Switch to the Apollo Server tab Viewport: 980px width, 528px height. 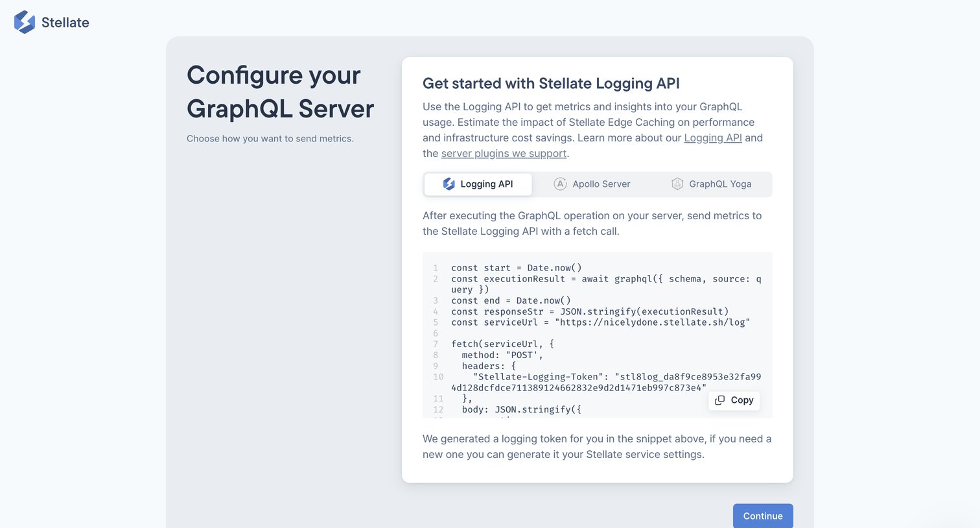point(592,184)
